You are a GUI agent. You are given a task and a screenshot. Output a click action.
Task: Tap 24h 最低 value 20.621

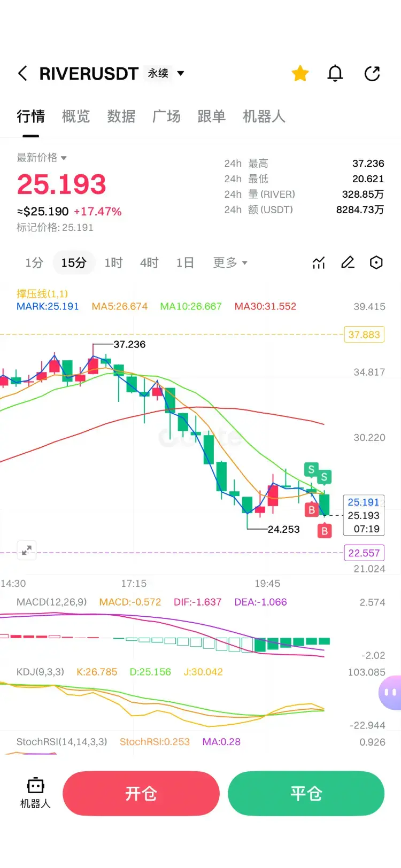(368, 179)
